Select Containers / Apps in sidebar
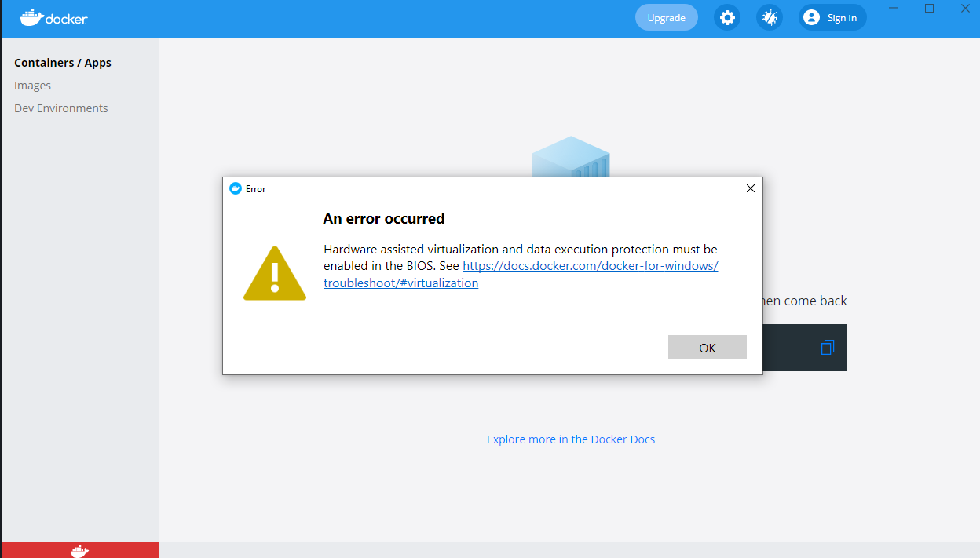This screenshot has height=558, width=980. pos(63,63)
